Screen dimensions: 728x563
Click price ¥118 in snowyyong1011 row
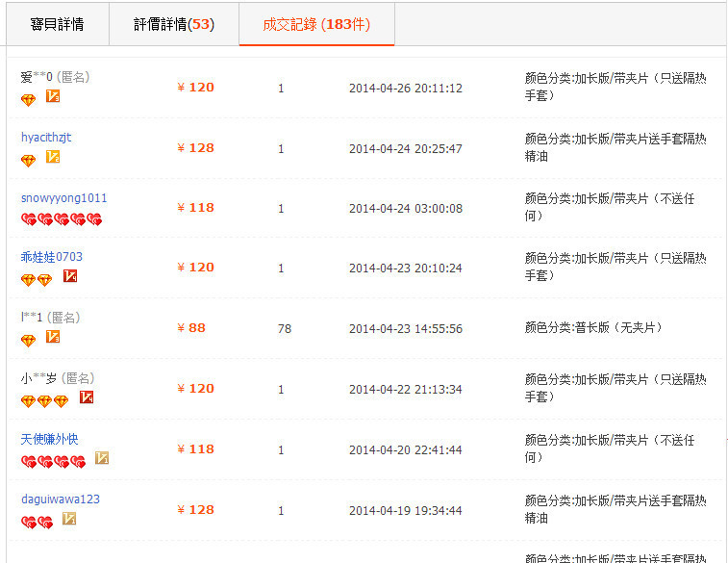(195, 208)
